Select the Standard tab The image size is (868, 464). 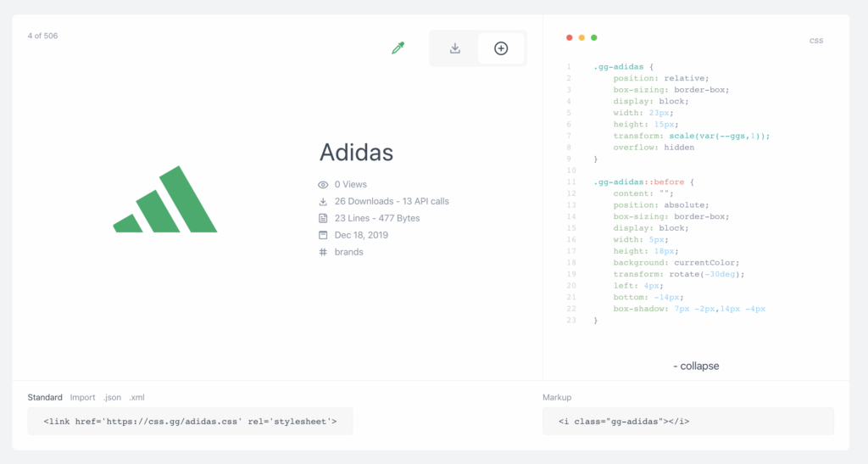coord(45,397)
